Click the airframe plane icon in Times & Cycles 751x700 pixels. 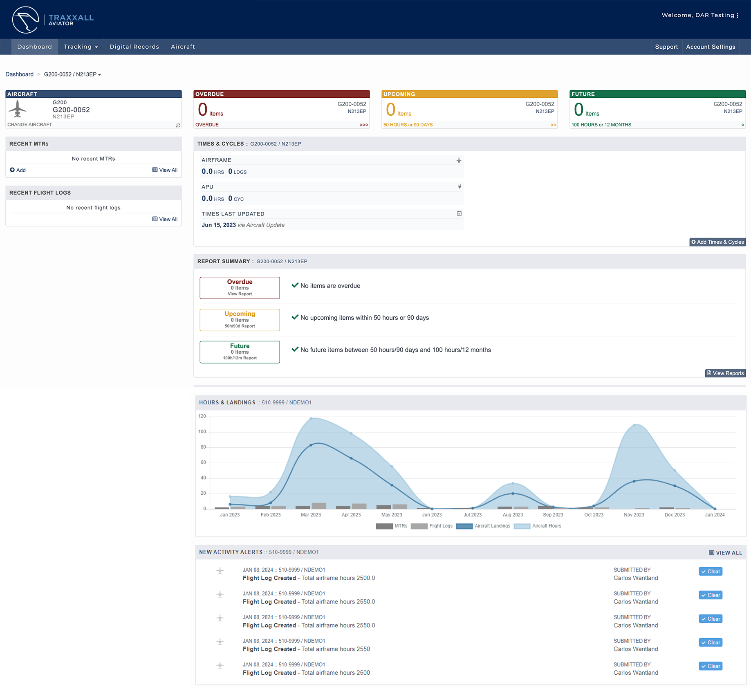tap(459, 160)
